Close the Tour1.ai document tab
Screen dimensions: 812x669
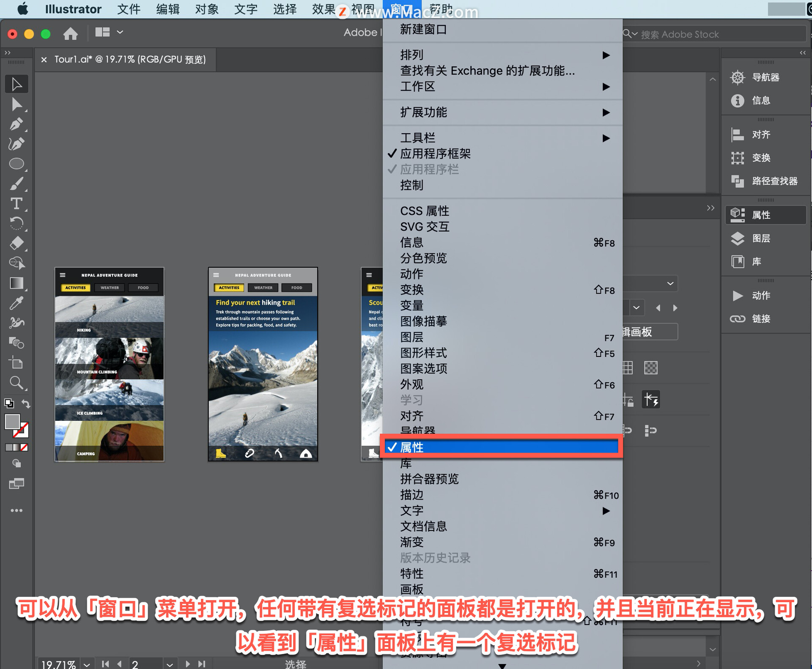click(x=44, y=60)
